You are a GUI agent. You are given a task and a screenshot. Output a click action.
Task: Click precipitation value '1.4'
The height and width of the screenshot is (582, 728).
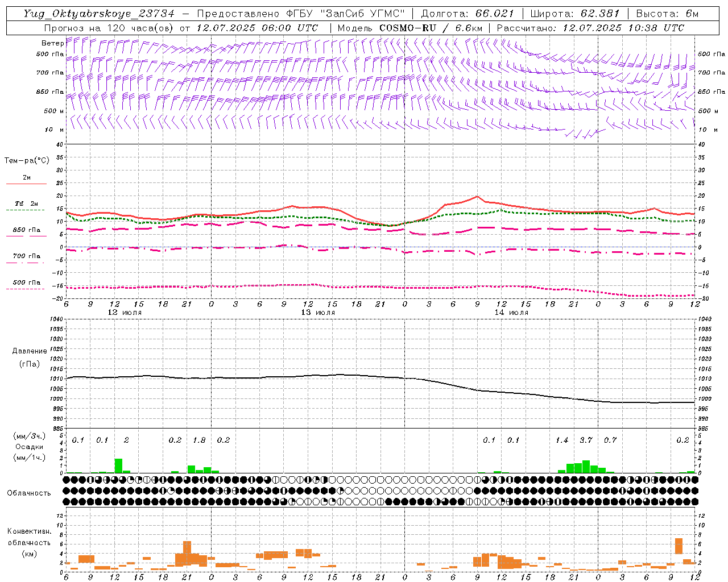click(x=562, y=440)
